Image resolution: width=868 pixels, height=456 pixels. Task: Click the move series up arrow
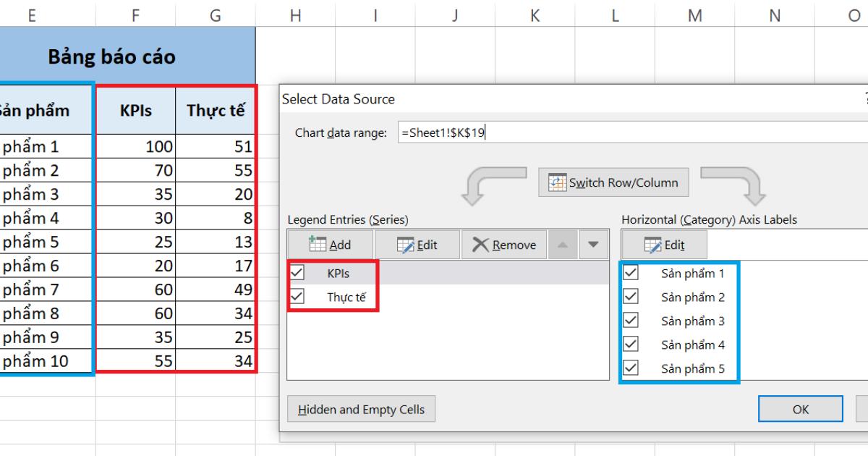pyautogui.click(x=563, y=244)
